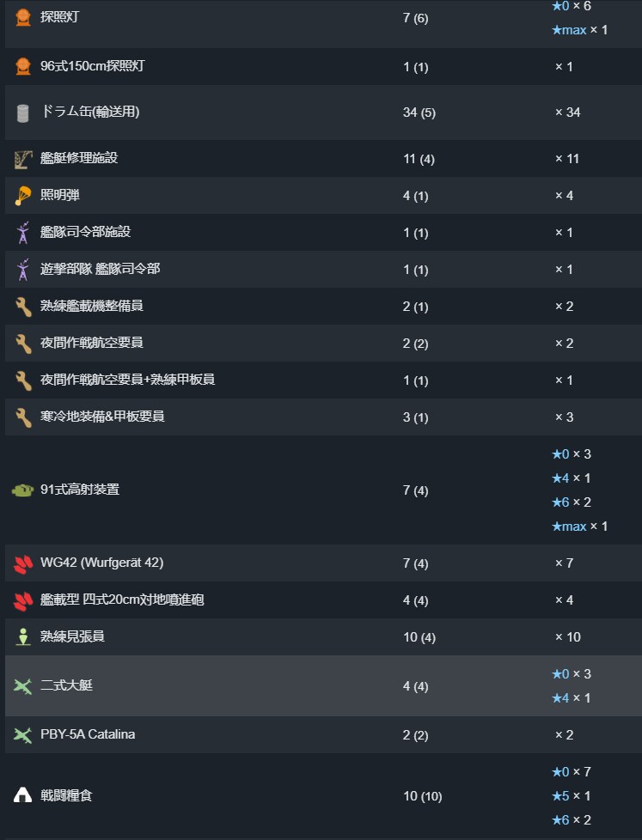Select the 96式150cm探照灯 equipment name

coord(92,66)
